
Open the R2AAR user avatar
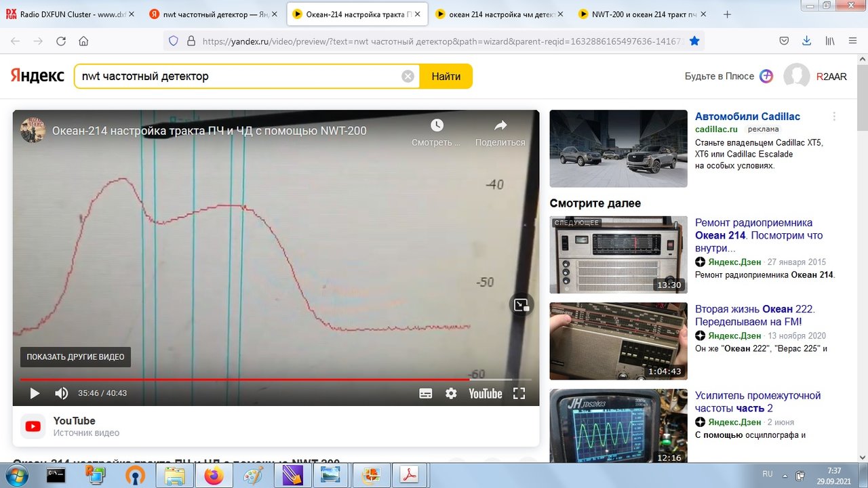tap(797, 77)
